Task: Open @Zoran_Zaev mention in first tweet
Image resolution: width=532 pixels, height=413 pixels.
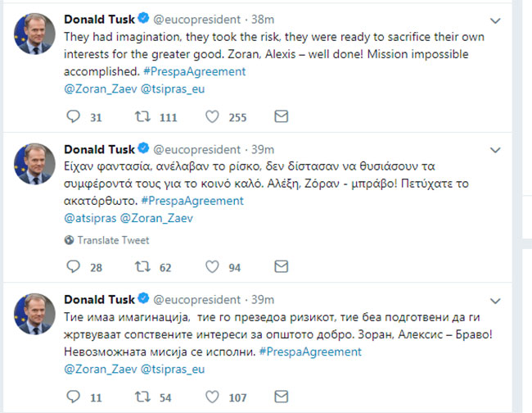Action: (96, 87)
